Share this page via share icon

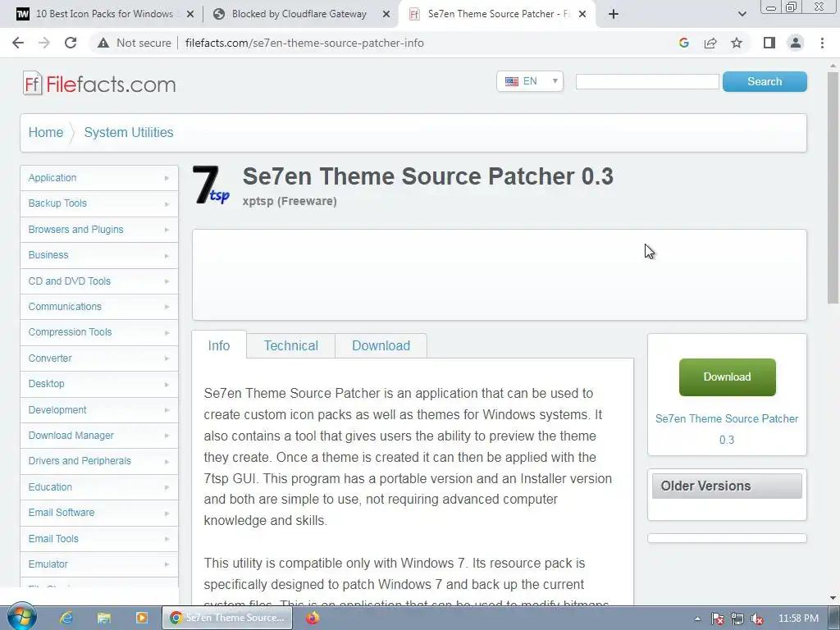tap(710, 43)
